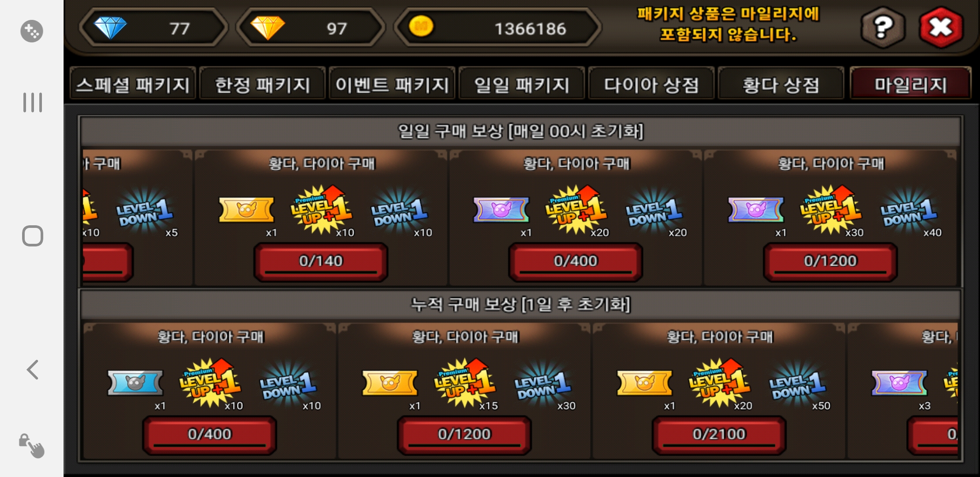Open the 황다 상점 tab

pos(781,84)
